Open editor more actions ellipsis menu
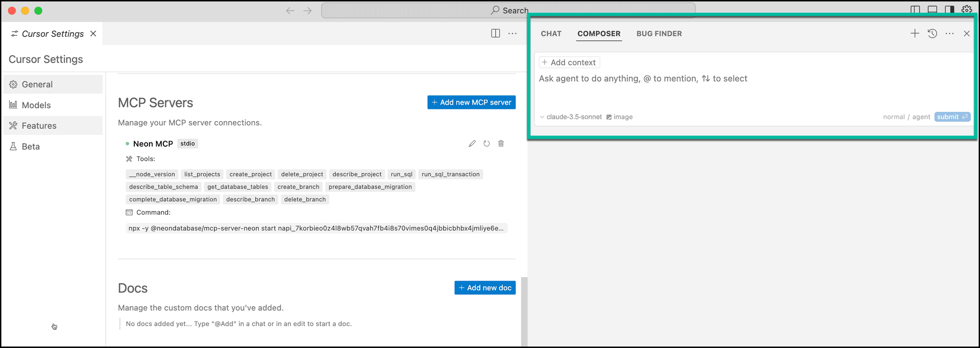 click(x=512, y=34)
